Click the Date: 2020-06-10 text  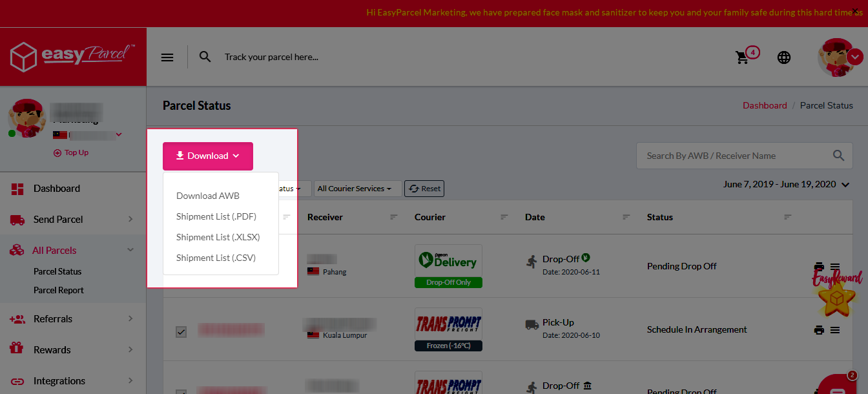(x=572, y=335)
